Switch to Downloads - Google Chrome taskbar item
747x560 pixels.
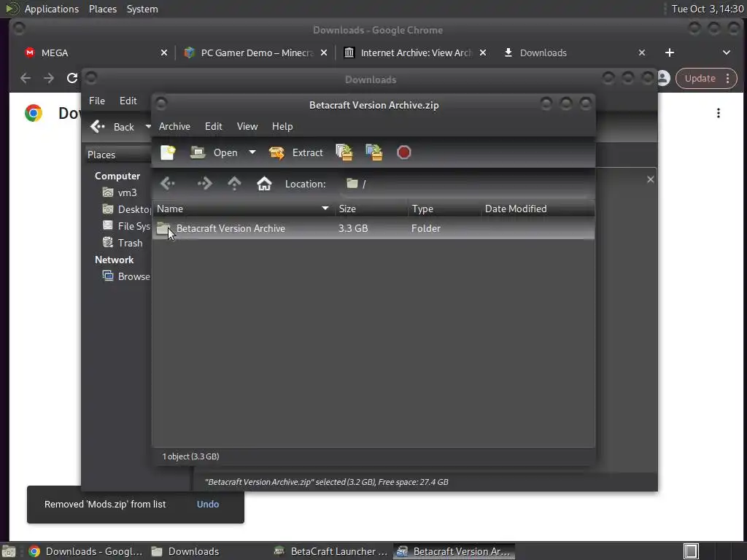85,551
